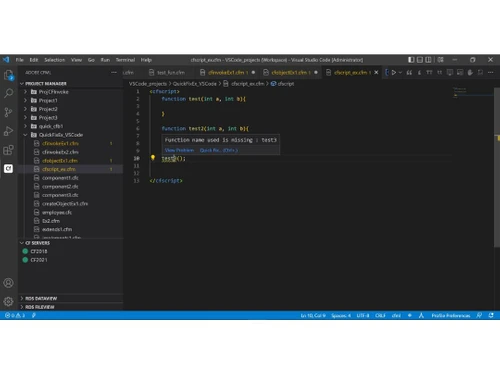The image size is (500, 375).
Task: Open the View menu
Action: (x=76, y=60)
